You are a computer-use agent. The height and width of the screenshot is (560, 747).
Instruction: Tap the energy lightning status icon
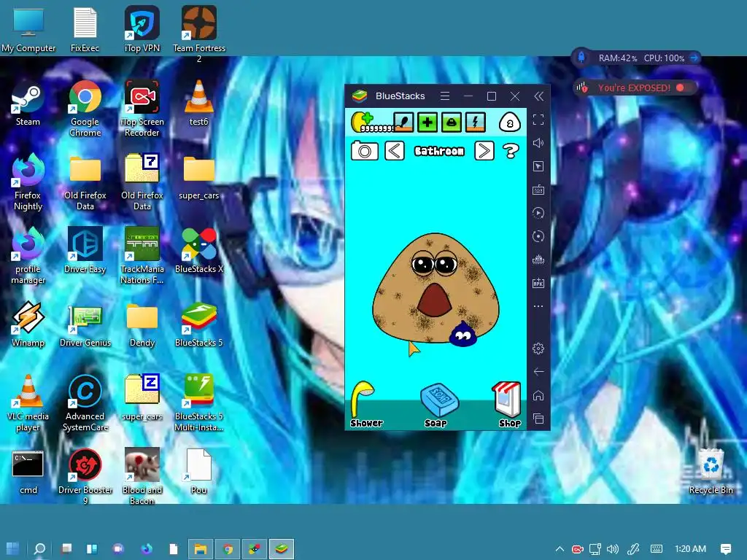pos(475,122)
